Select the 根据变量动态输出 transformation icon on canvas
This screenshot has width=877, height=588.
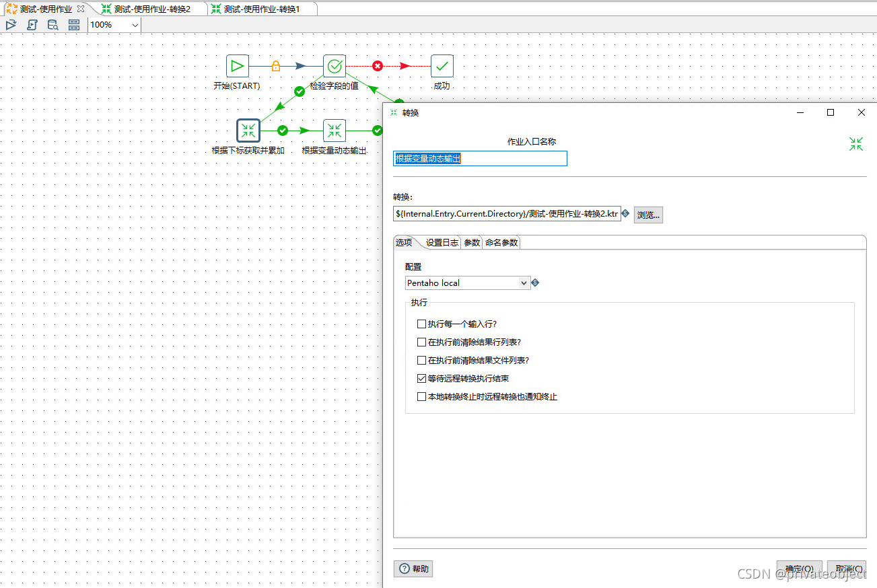(335, 131)
